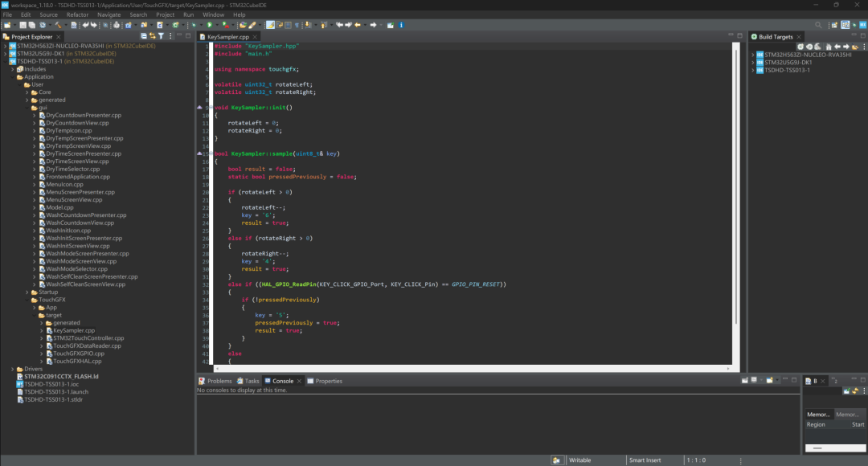Open the Refactor menu

click(x=77, y=14)
